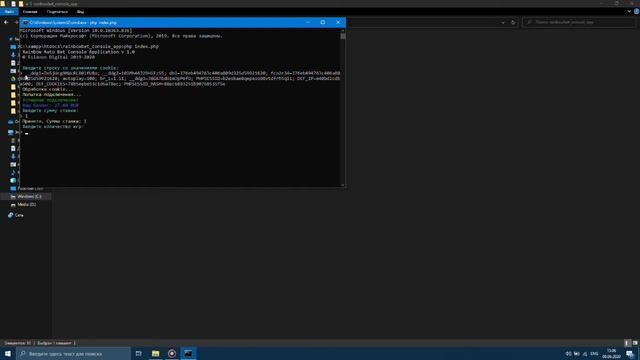Click the Explorer folder search field
This screenshot has height=360, width=640.
click(579, 22)
